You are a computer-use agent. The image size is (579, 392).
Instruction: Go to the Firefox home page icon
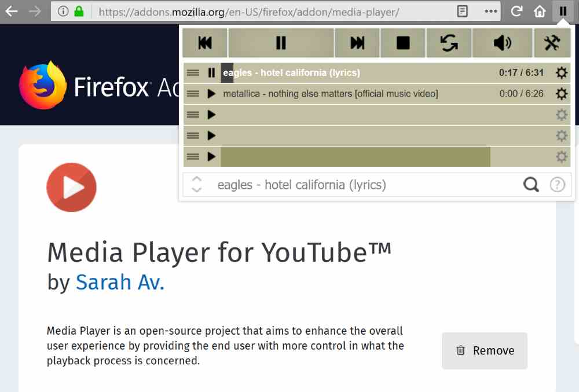coord(540,12)
